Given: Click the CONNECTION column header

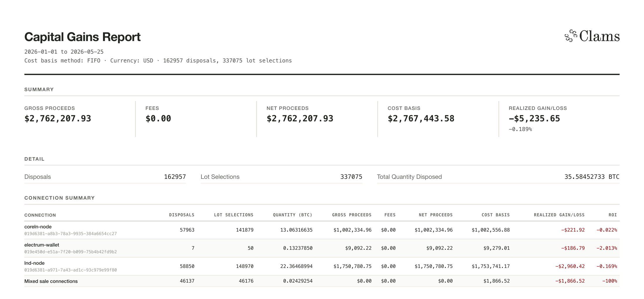Looking at the screenshot, I should click(x=40, y=215).
